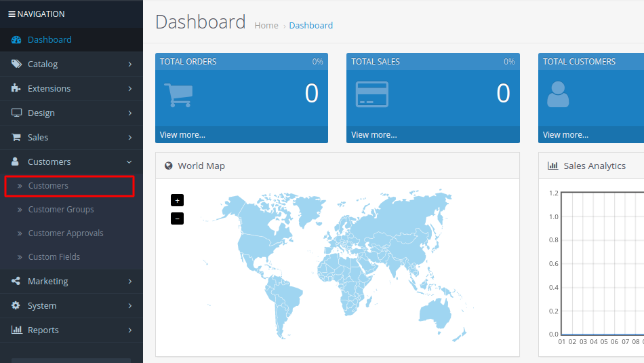Viewport: 644px width, 363px height.
Task: Click the large 0 in Total Sales
Action: (x=504, y=94)
